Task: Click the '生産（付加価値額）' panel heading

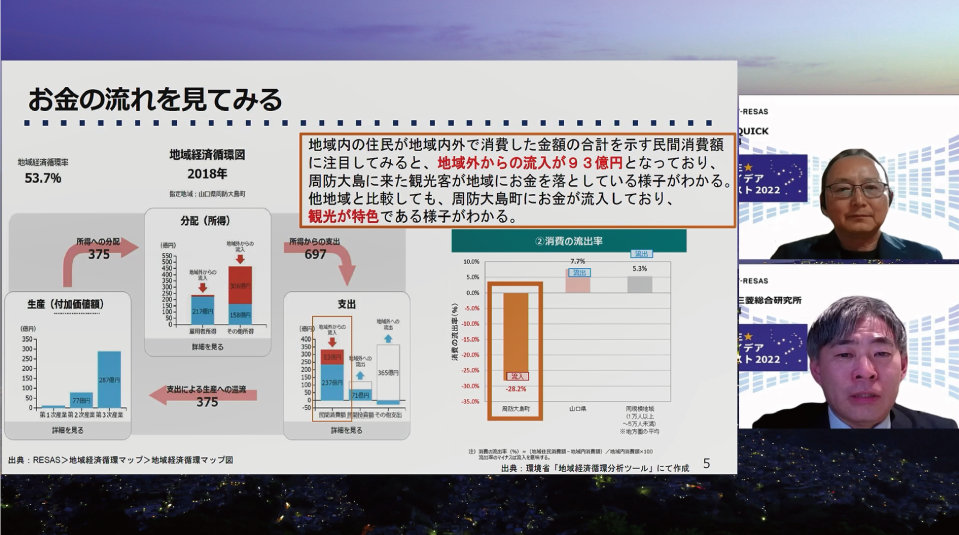Action: point(66,304)
